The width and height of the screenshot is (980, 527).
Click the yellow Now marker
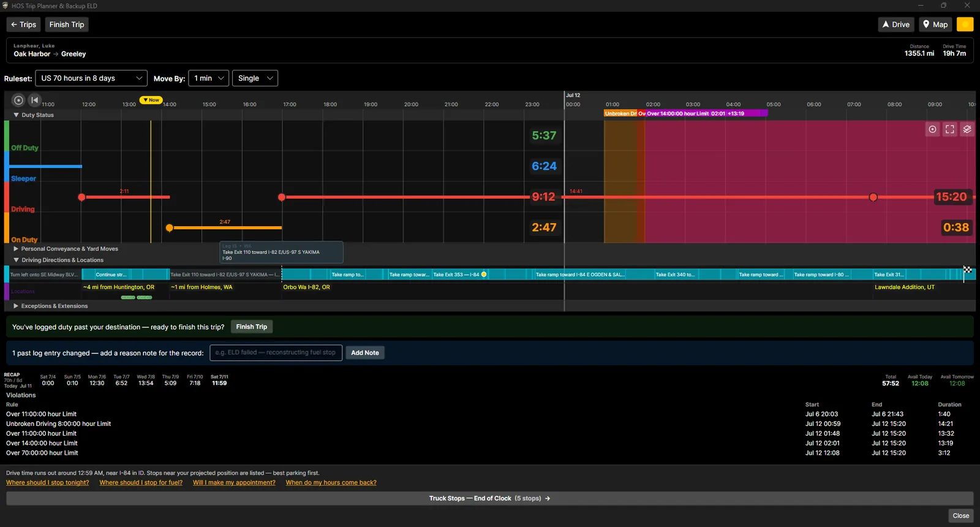tap(151, 100)
